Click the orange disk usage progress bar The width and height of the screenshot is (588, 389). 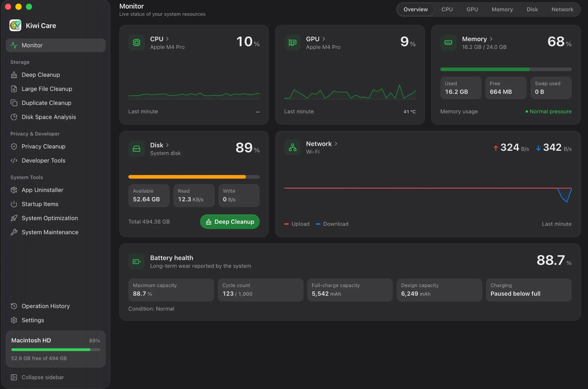(194, 177)
